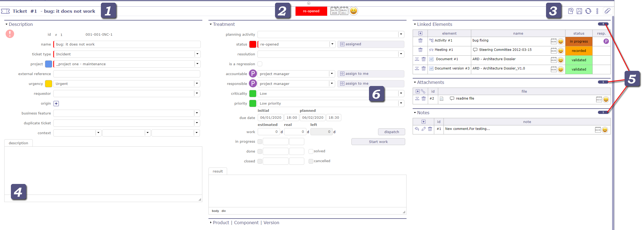This screenshot has height=230, width=644.
Task: Click the Start work button
Action: coord(378,142)
